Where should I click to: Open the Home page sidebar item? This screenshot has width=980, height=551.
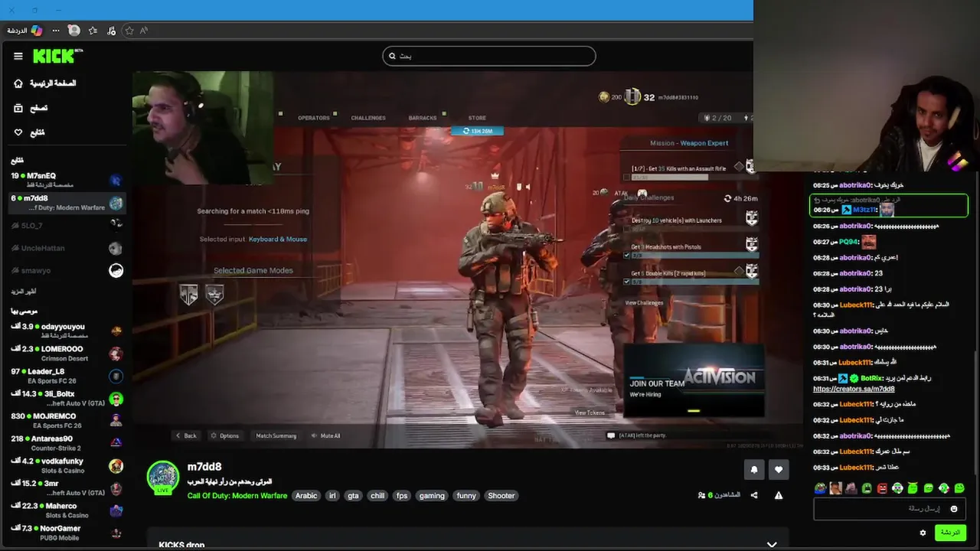coord(46,83)
